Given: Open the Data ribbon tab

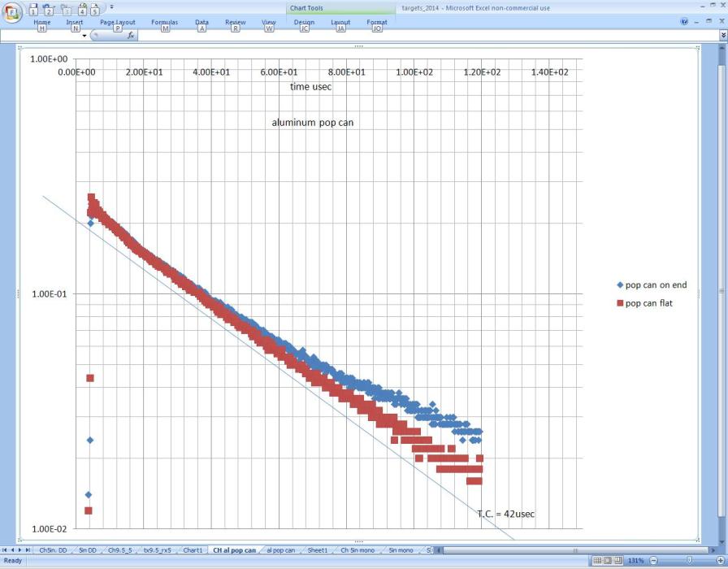Looking at the screenshot, I should (x=201, y=22).
